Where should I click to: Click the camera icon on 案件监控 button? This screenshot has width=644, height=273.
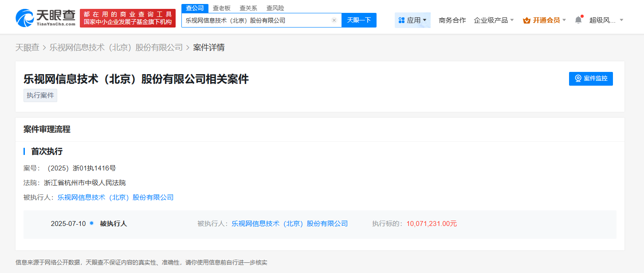click(x=578, y=79)
